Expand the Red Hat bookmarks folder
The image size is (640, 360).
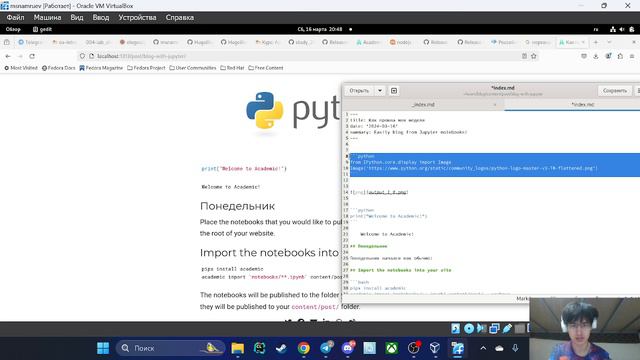[x=232, y=68]
